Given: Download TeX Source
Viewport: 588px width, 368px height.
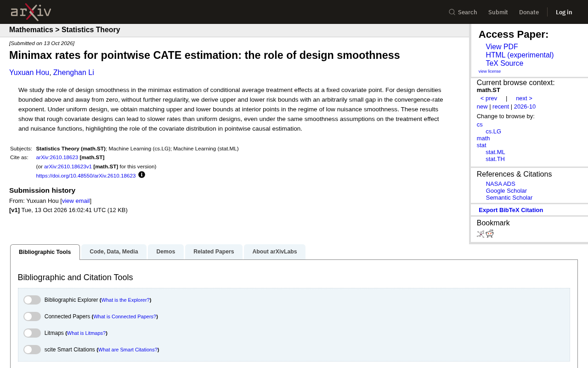Looking at the screenshot, I should point(504,63).
